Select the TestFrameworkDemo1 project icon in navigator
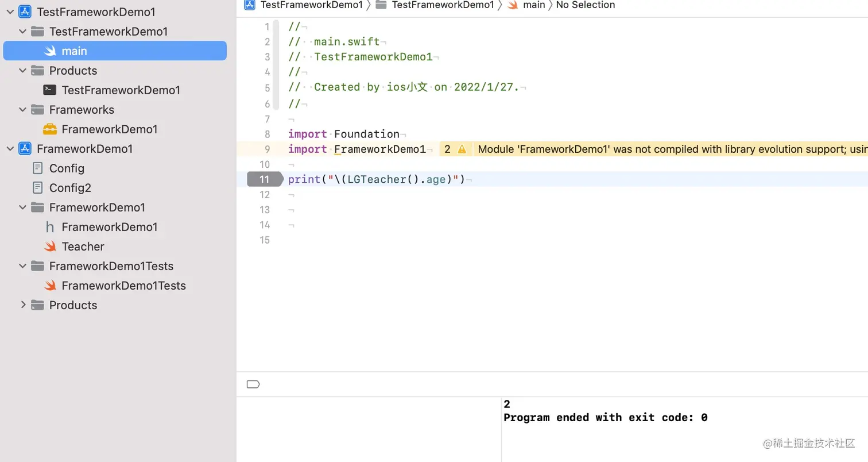This screenshot has height=462, width=868. [25, 12]
